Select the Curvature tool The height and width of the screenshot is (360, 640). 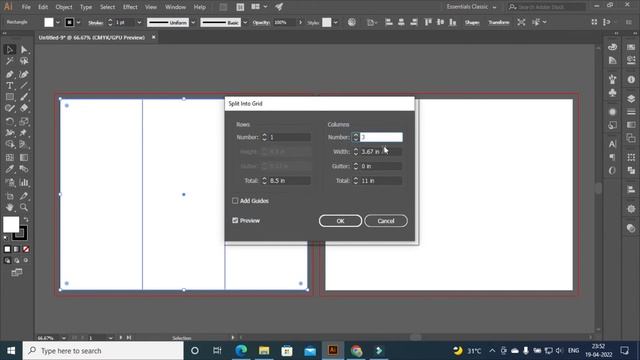point(24,74)
